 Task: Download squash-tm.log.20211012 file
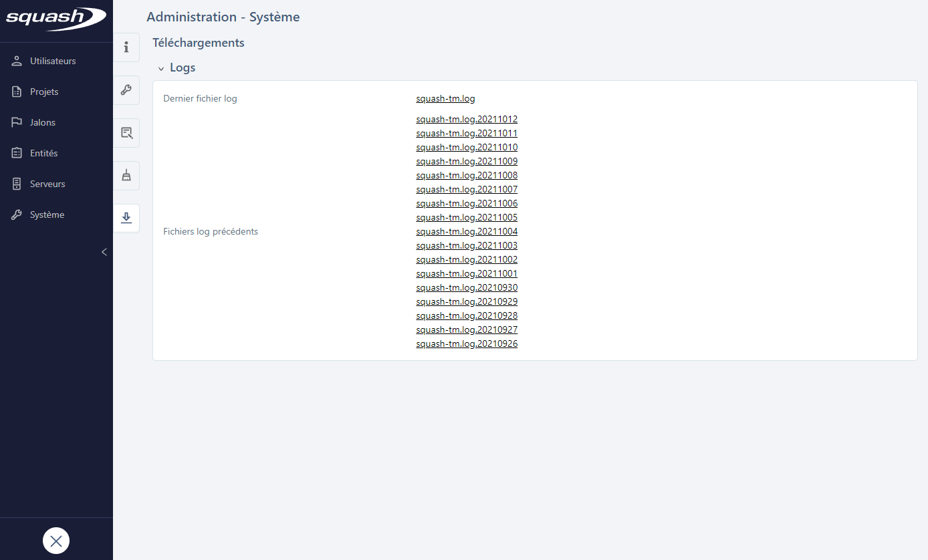[467, 120]
